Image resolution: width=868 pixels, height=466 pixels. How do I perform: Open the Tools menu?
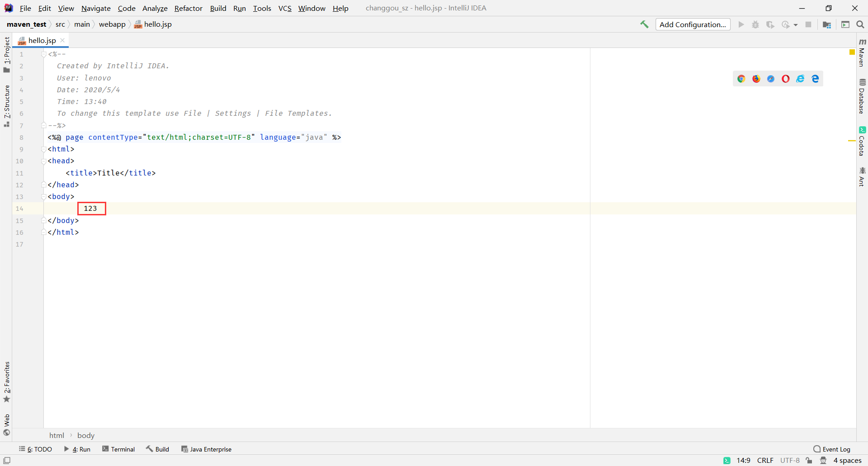262,8
